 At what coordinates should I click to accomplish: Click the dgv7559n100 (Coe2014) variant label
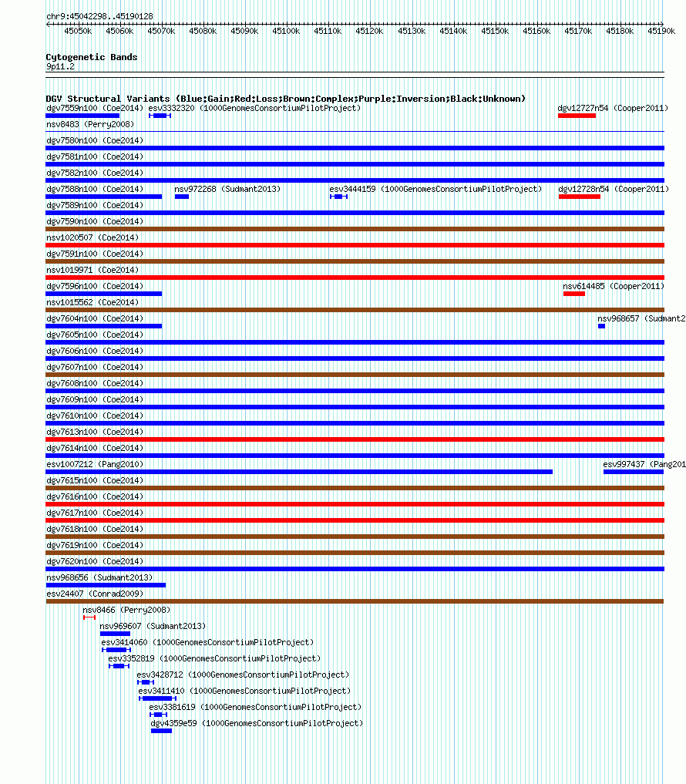tap(95, 108)
